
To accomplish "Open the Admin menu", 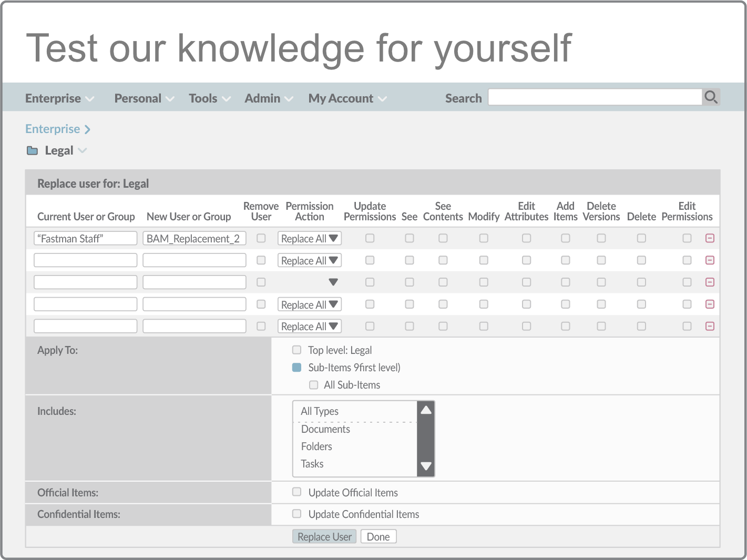I will 268,99.
